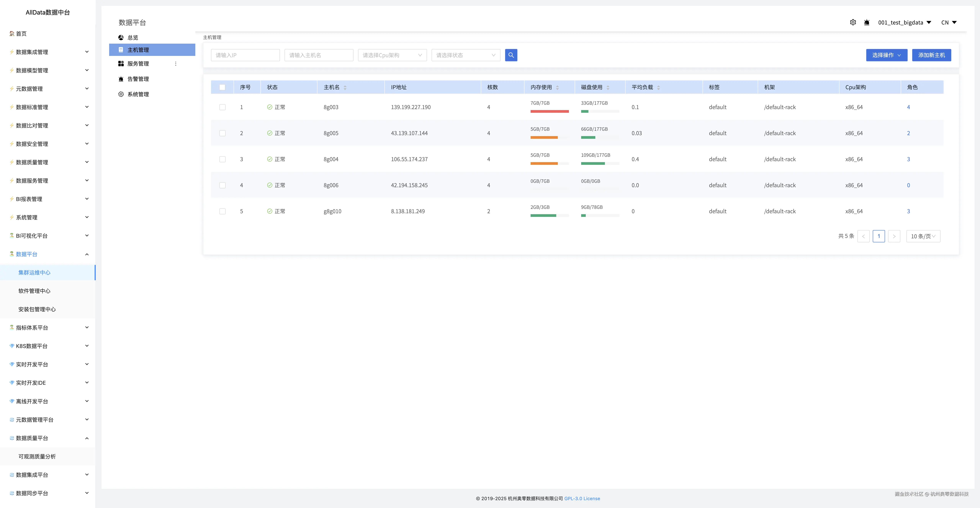Open the 请选择Cpu架构 dropdown
The height and width of the screenshot is (508, 980).
tap(392, 55)
